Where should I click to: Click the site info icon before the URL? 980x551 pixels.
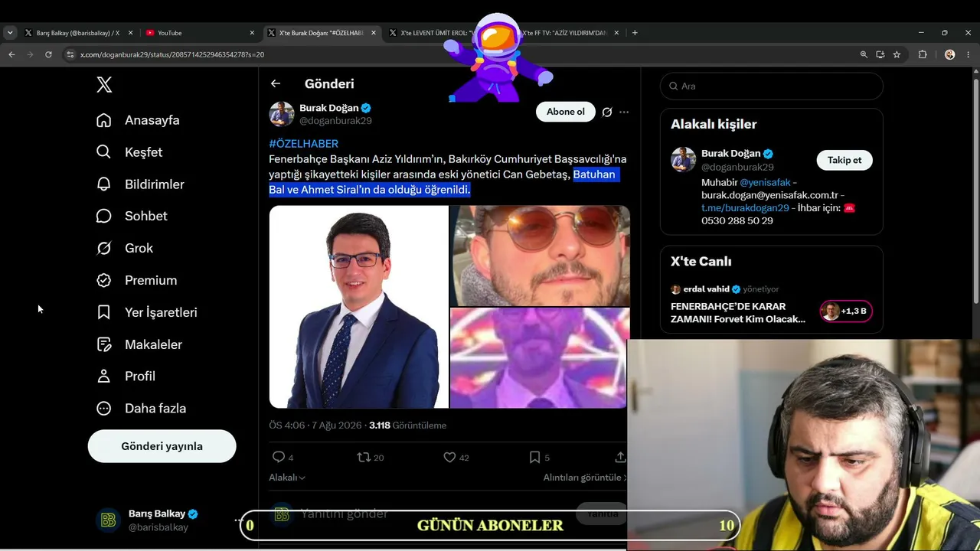(x=70, y=54)
